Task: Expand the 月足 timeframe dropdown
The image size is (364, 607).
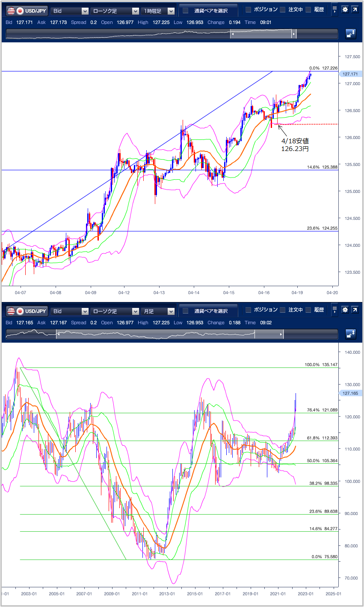Action: pyautogui.click(x=158, y=311)
